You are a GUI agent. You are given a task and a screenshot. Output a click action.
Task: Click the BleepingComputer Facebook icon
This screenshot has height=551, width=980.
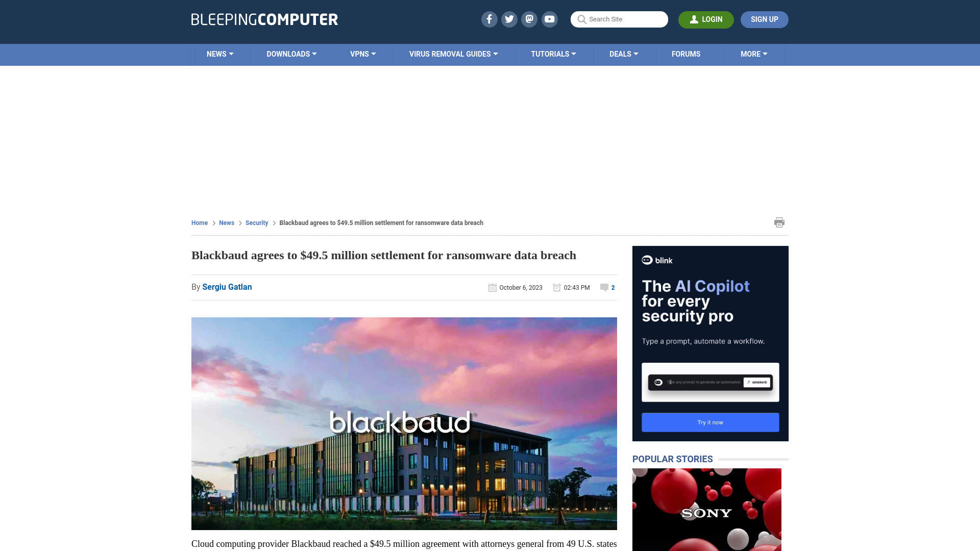(489, 19)
